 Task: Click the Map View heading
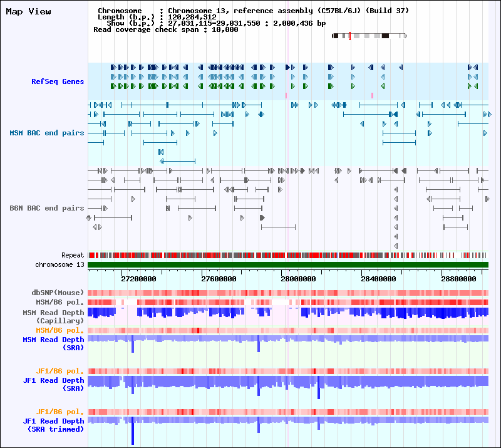[x=28, y=11]
